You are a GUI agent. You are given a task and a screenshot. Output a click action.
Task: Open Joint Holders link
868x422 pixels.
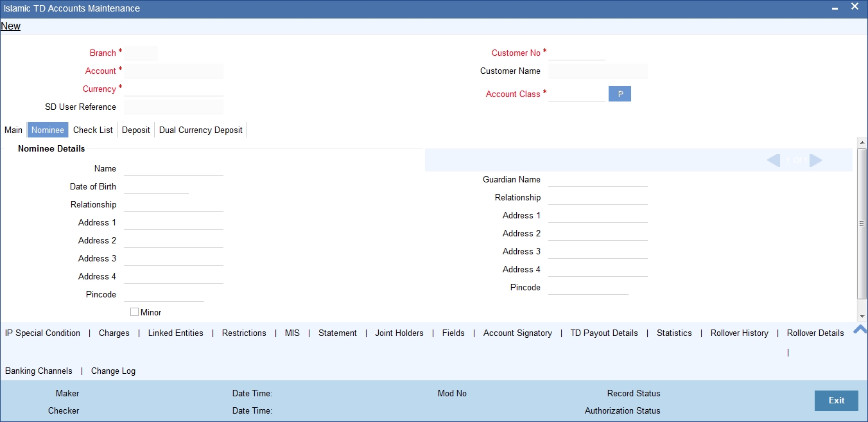coord(399,333)
